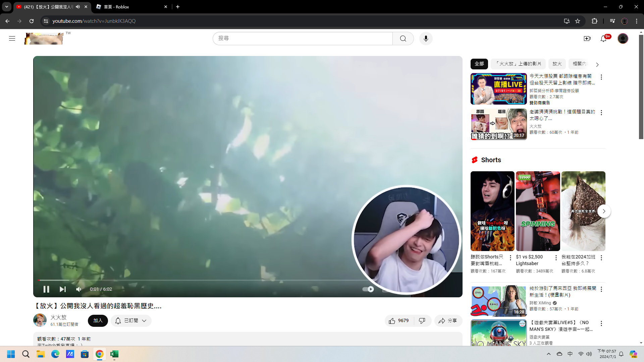The height and width of the screenshot is (362, 644).
Task: Bookmark this page with star icon
Action: 578,21
